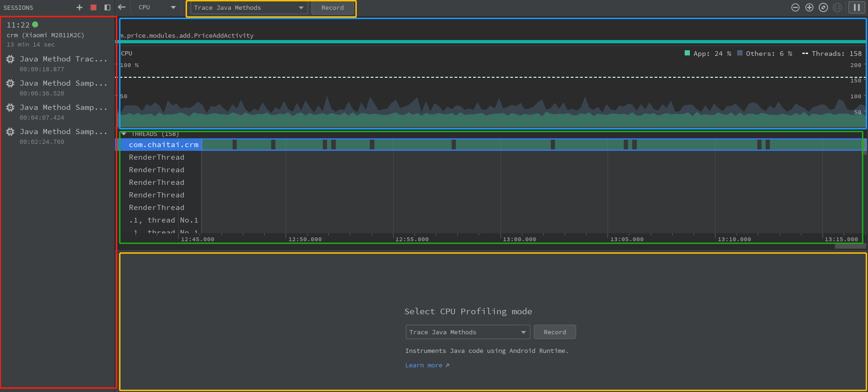
Task: Click the com.chaitai.crm thread activity bar
Action: [x=533, y=145]
